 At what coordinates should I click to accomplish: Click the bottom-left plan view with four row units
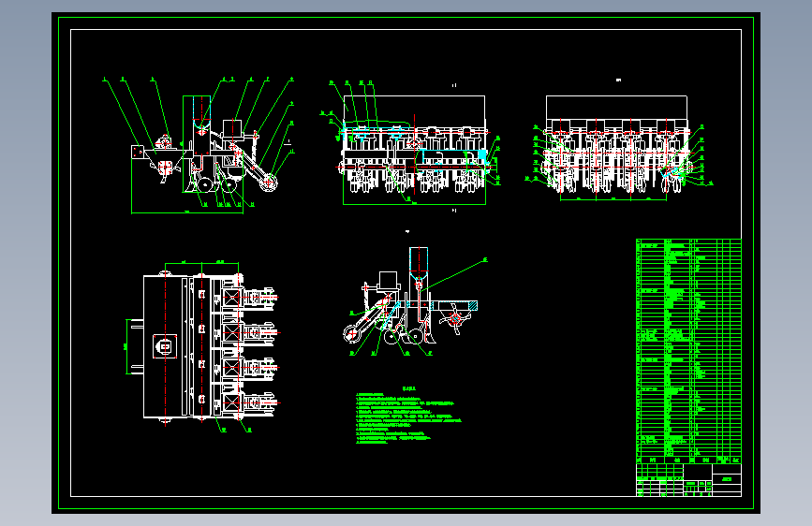coord(202,346)
